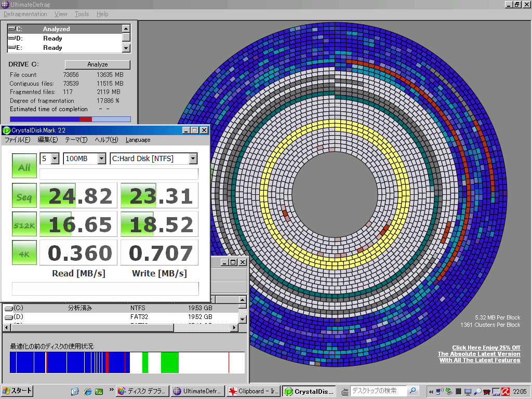This screenshot has width=532, height=399.
Task: Open the 100MB test size dropdown
Action: [x=101, y=158]
